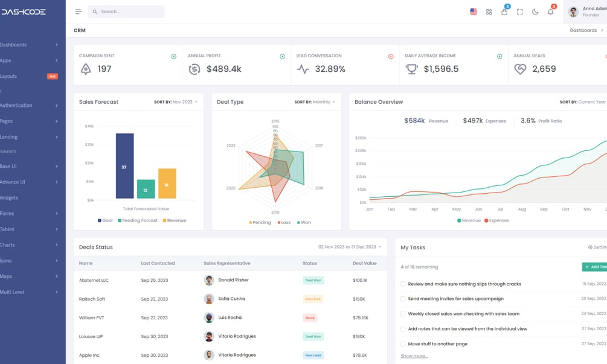This screenshot has width=607, height=364.
Task: Check 'Move stuff to another page' task
Action: coord(403,344)
